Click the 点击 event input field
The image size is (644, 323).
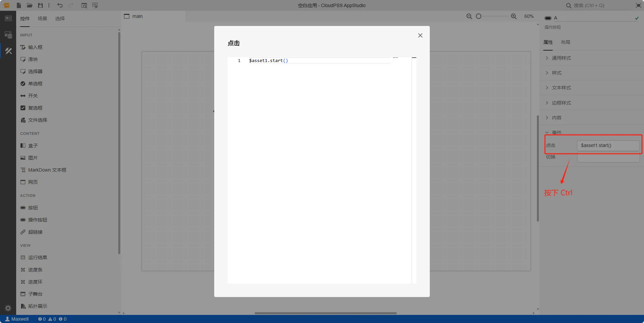pos(608,145)
